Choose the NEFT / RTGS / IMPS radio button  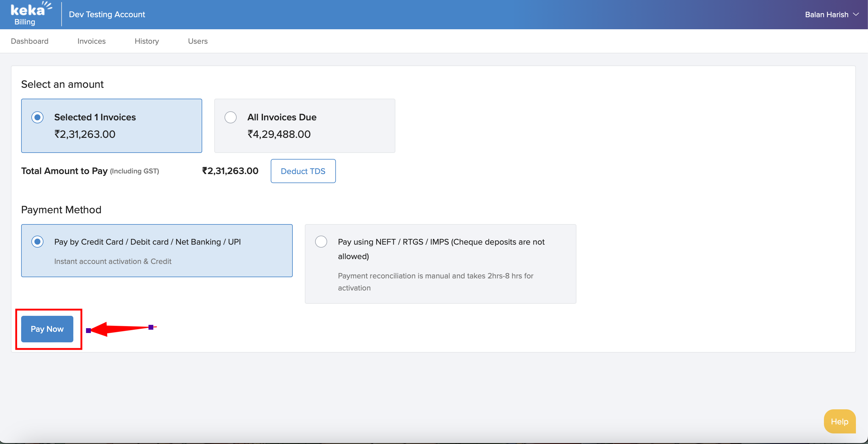coord(321,242)
